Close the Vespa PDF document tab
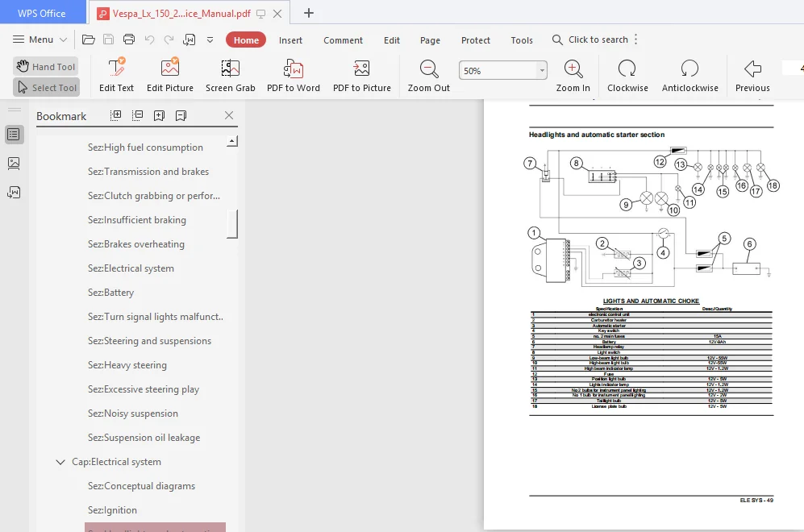The height and width of the screenshot is (532, 804). pyautogui.click(x=277, y=14)
